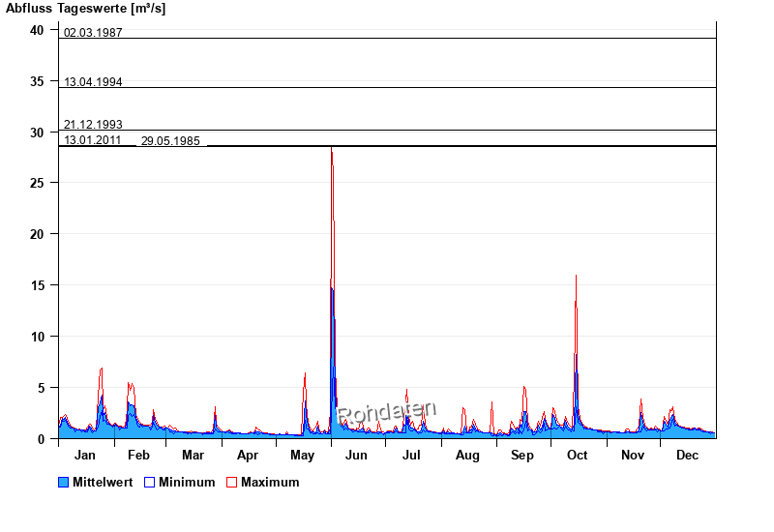The image size is (774, 532).
Task: Click the 13.04.1994 date label
Action: point(93,82)
